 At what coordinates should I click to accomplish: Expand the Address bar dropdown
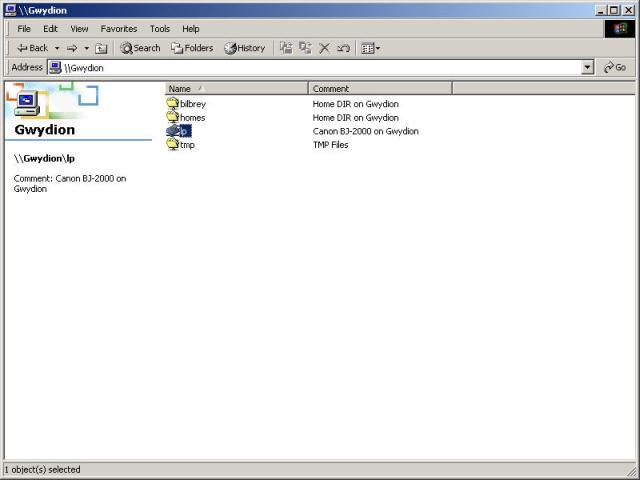(x=588, y=68)
